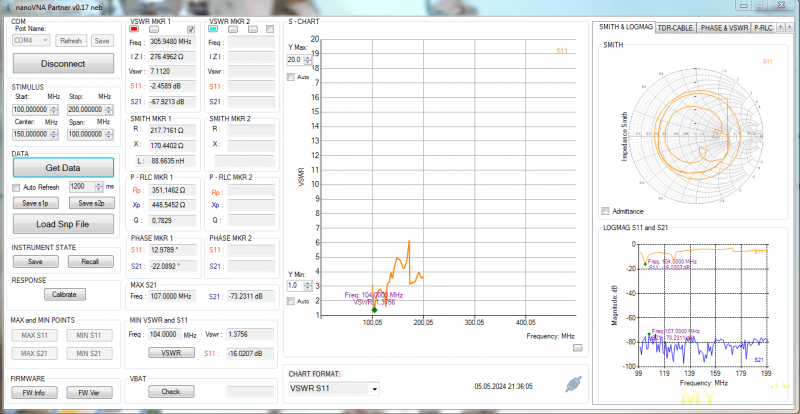
Task: Toggle the Admittance checkbox under Smith chart
Action: pyautogui.click(x=605, y=211)
